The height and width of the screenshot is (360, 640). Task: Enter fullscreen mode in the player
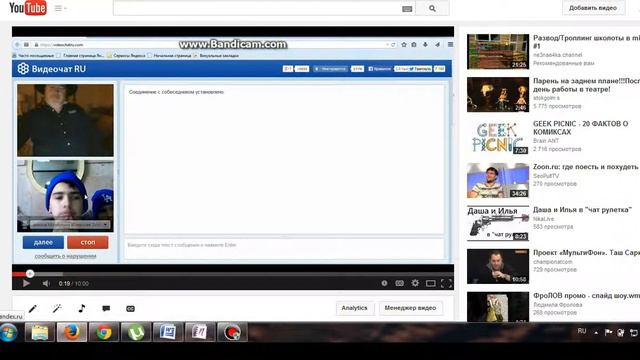pyautogui.click(x=446, y=283)
